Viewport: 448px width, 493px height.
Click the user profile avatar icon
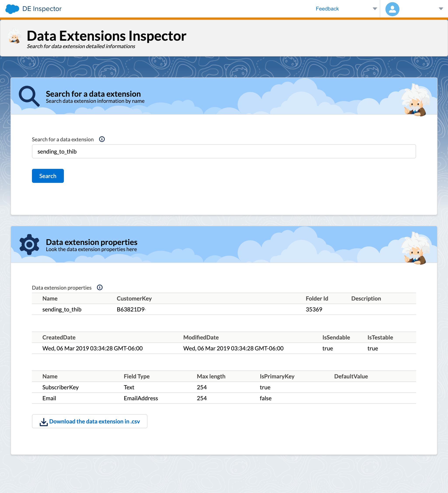click(392, 9)
